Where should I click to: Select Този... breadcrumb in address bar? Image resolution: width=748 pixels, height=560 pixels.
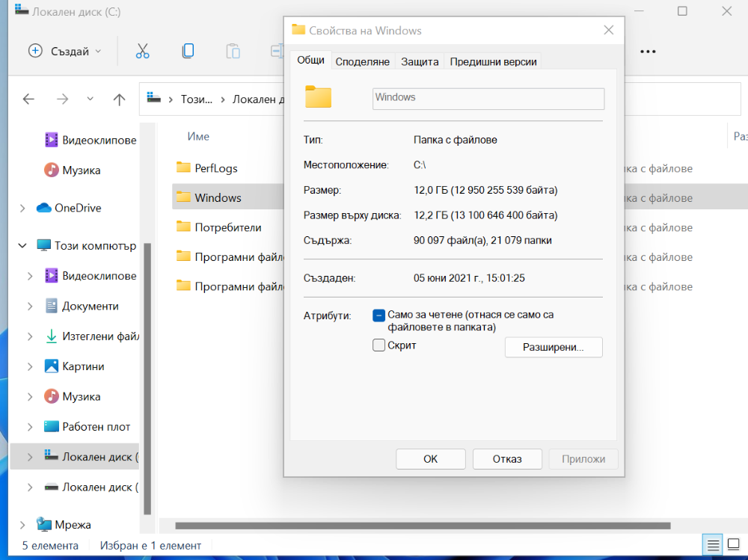(196, 99)
